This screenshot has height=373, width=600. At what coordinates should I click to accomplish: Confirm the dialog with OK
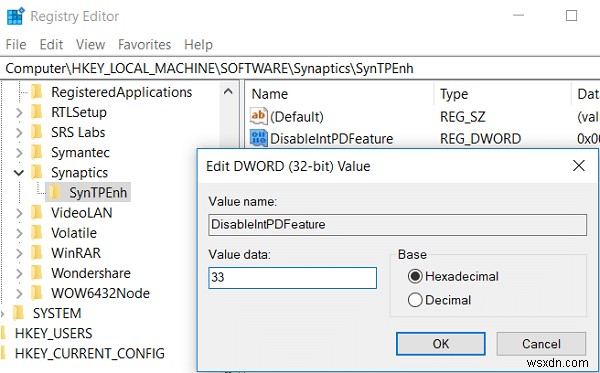441,344
